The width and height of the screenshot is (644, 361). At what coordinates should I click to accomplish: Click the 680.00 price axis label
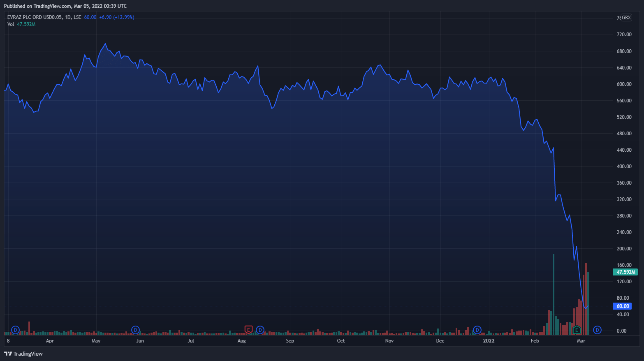click(624, 51)
